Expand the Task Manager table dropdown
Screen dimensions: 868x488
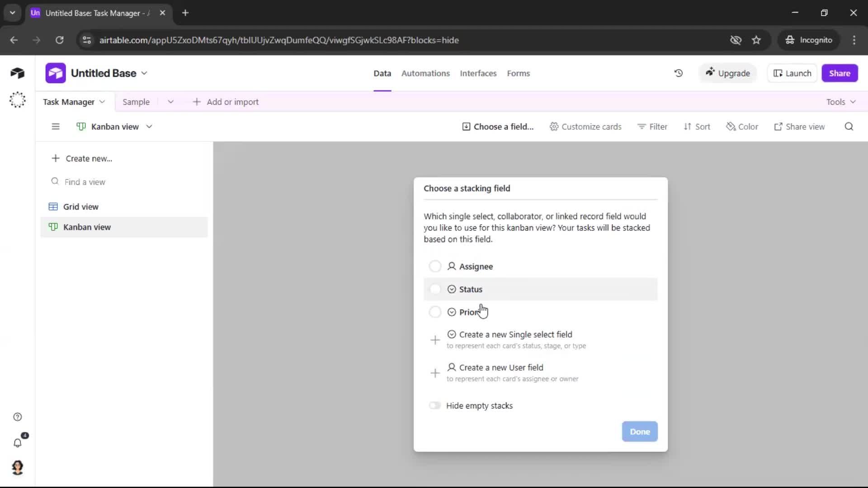(x=102, y=102)
